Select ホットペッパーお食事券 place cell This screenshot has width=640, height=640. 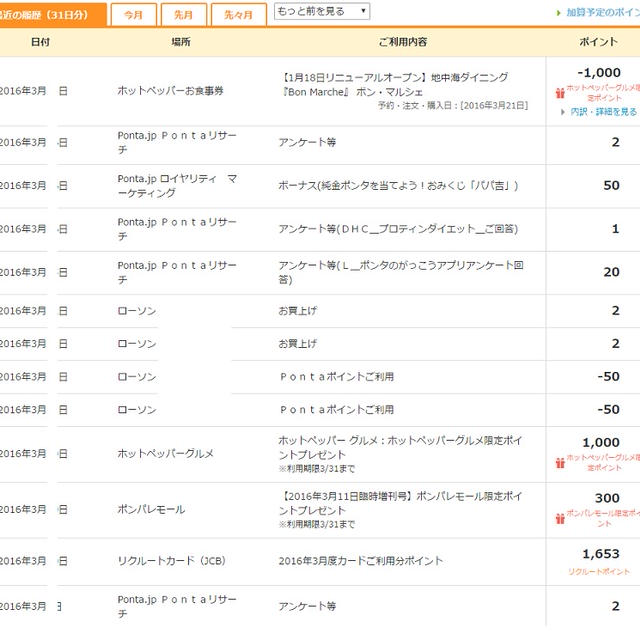pos(171,91)
